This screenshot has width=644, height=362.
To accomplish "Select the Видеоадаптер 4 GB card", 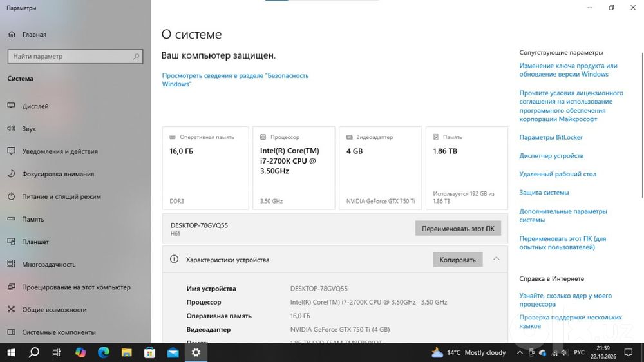I will (x=381, y=168).
